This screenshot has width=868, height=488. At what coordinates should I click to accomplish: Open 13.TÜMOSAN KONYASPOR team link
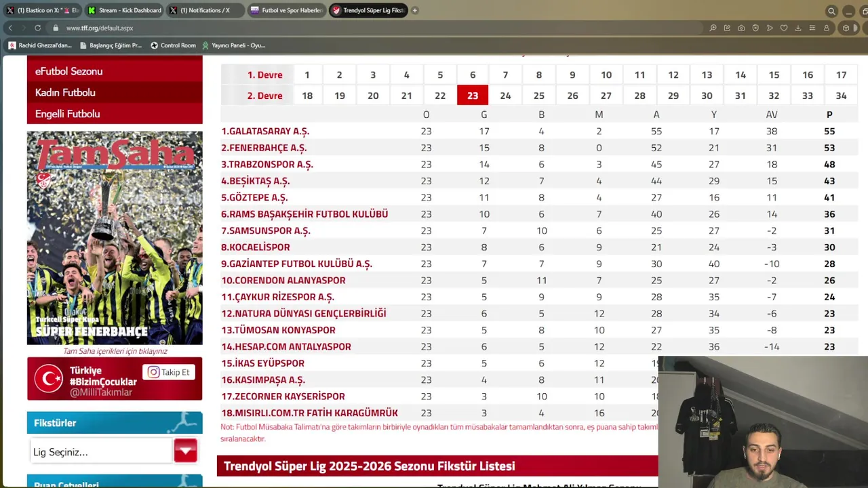pyautogui.click(x=278, y=330)
